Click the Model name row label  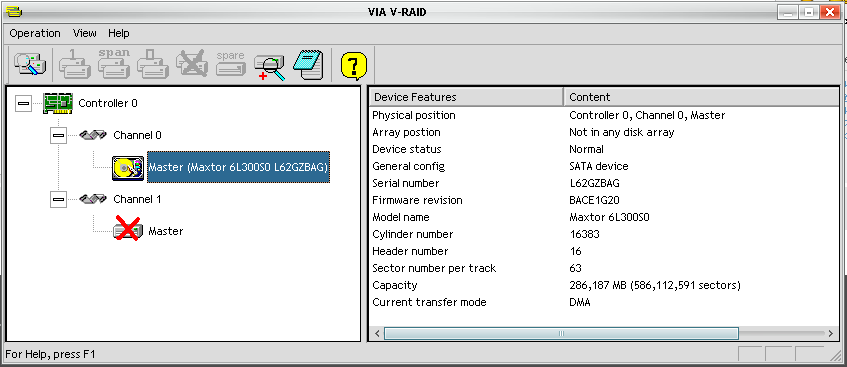click(401, 217)
